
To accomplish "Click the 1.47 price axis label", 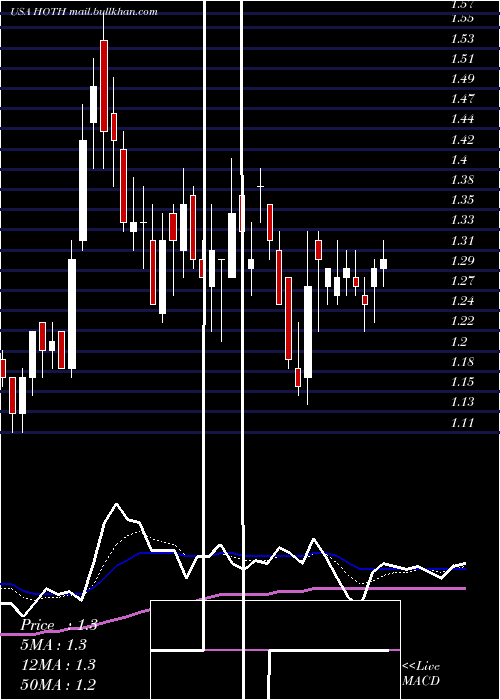I will point(462,99).
